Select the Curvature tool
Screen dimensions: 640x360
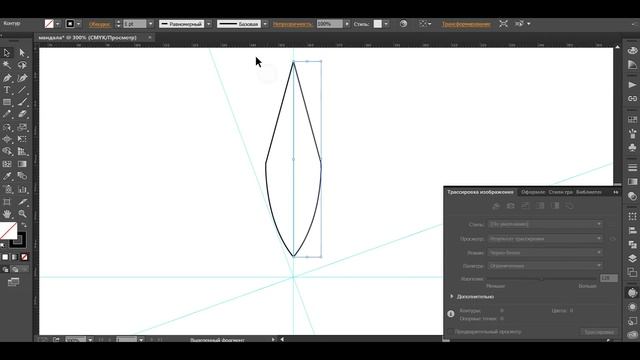point(22,78)
